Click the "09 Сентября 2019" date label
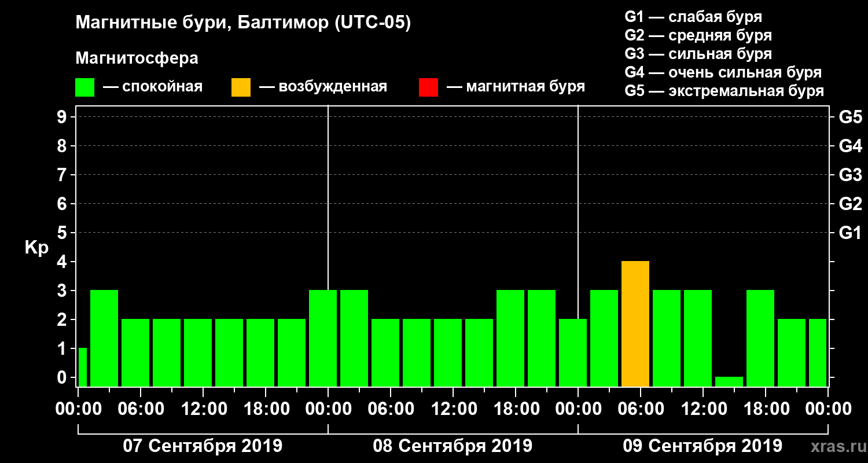This screenshot has width=868, height=463. click(x=703, y=446)
